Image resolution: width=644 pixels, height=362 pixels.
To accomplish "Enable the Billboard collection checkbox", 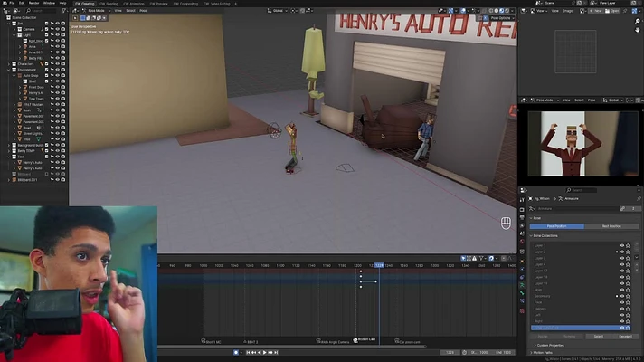I will tap(46, 174).
